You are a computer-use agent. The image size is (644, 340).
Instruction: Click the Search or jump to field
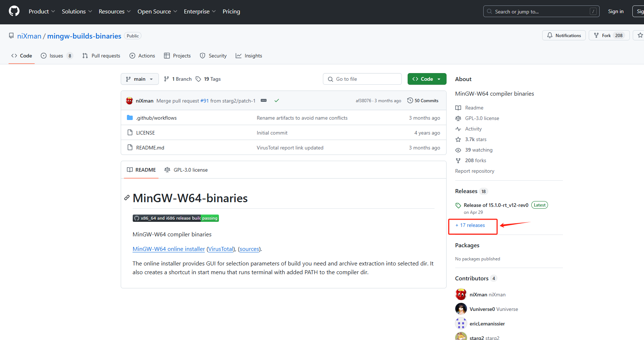coord(541,11)
